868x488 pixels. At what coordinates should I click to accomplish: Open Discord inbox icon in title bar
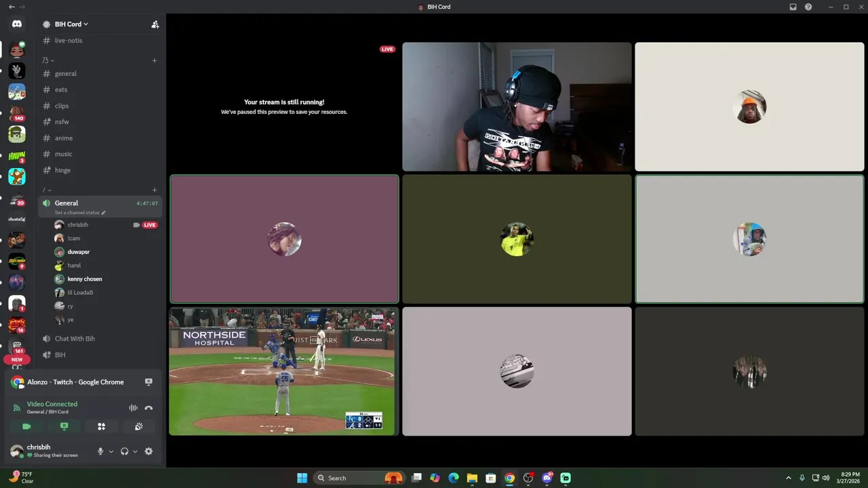pos(793,7)
